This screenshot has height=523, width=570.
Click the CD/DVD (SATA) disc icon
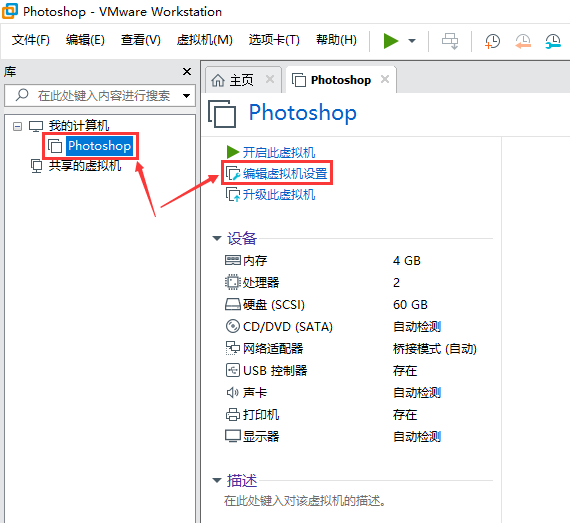coord(233,326)
